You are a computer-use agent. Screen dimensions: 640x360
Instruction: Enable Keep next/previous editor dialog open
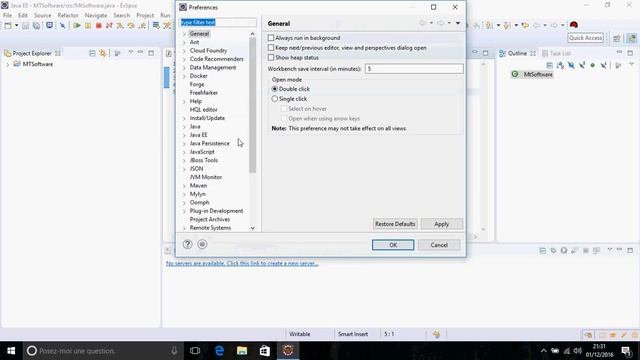(x=271, y=48)
